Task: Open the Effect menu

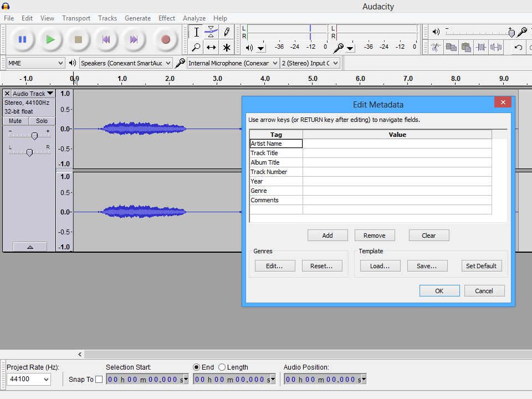Action: pos(167,18)
